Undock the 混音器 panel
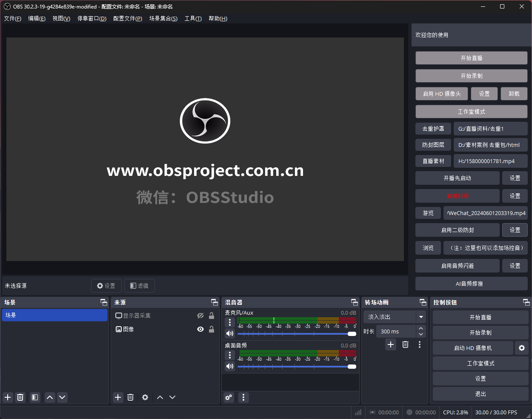Screen dimensions: 532x419 pos(355,302)
